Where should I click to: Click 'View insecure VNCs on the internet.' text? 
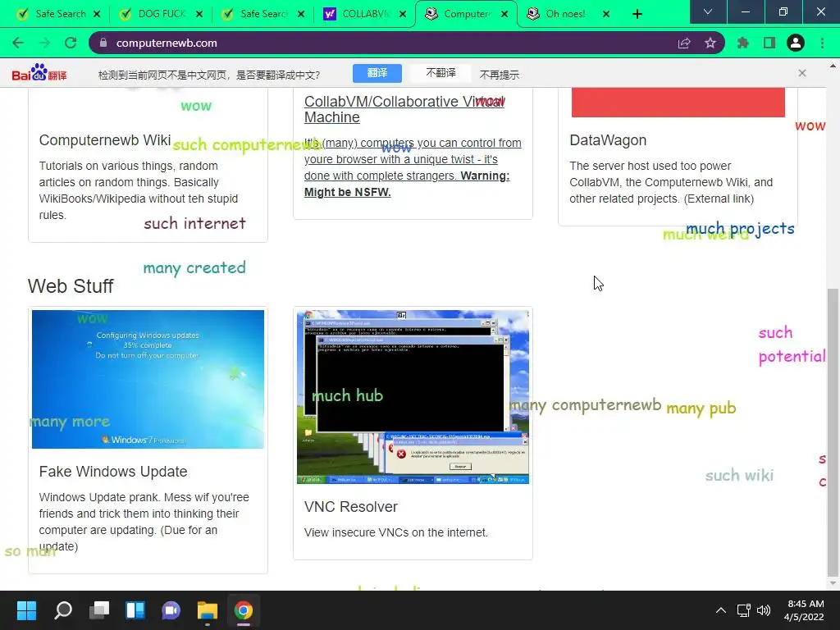(396, 532)
